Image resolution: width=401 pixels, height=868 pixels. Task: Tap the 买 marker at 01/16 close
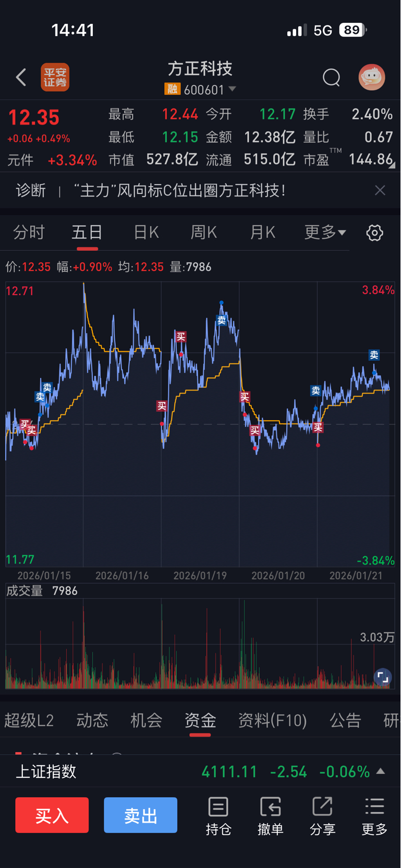(162, 406)
